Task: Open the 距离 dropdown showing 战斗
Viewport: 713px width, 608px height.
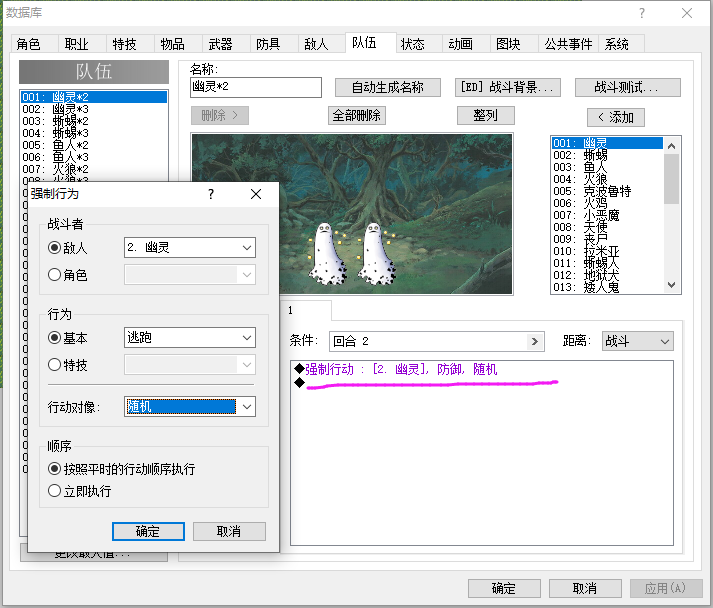Action: [x=638, y=341]
